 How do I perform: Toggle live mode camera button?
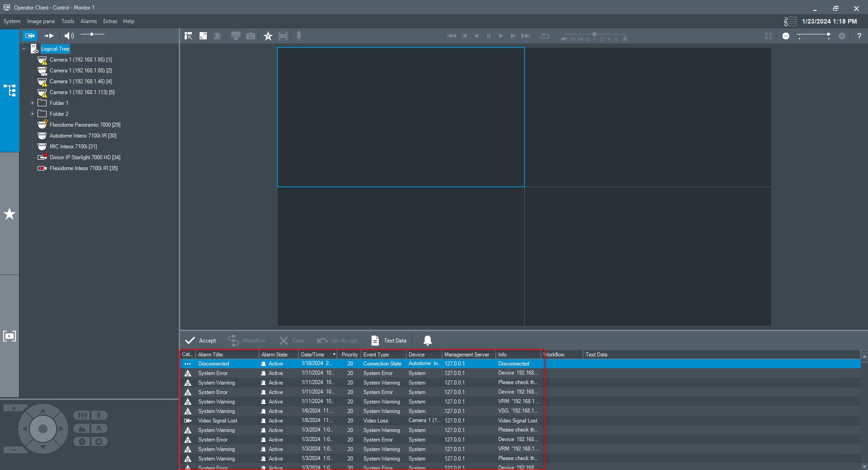pos(30,35)
